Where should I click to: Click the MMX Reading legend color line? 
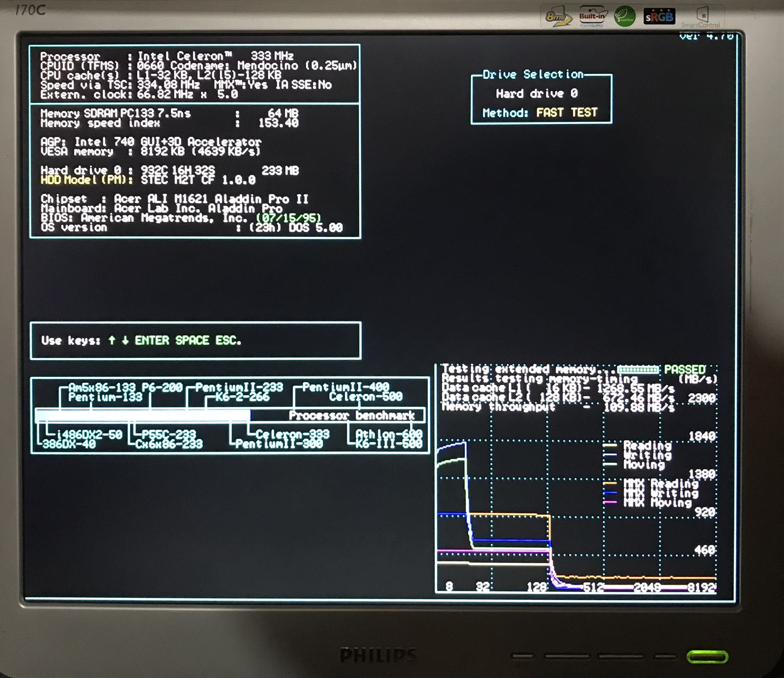click(610, 483)
